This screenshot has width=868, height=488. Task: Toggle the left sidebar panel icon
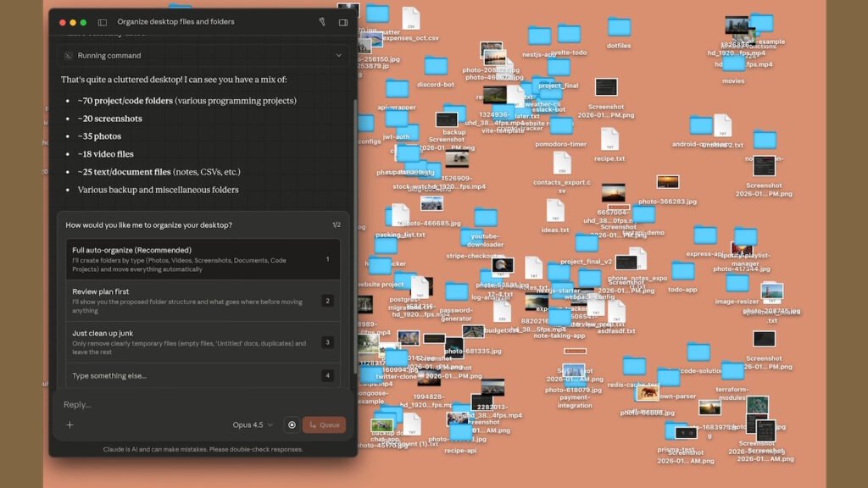(x=103, y=22)
